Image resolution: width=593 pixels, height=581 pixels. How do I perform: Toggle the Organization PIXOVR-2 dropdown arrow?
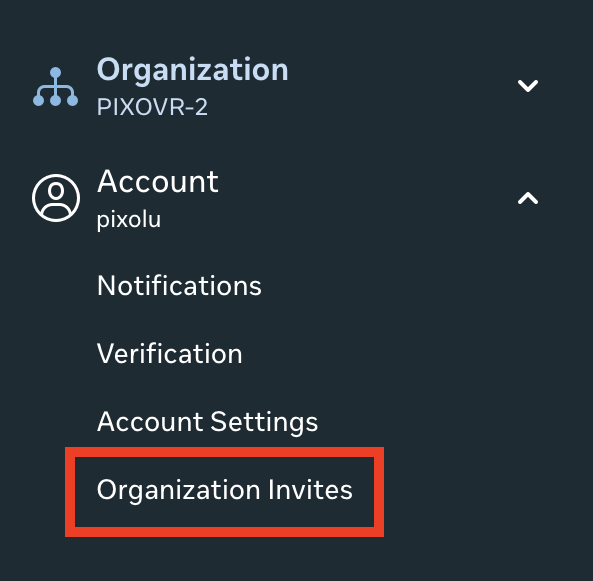pyautogui.click(x=528, y=85)
